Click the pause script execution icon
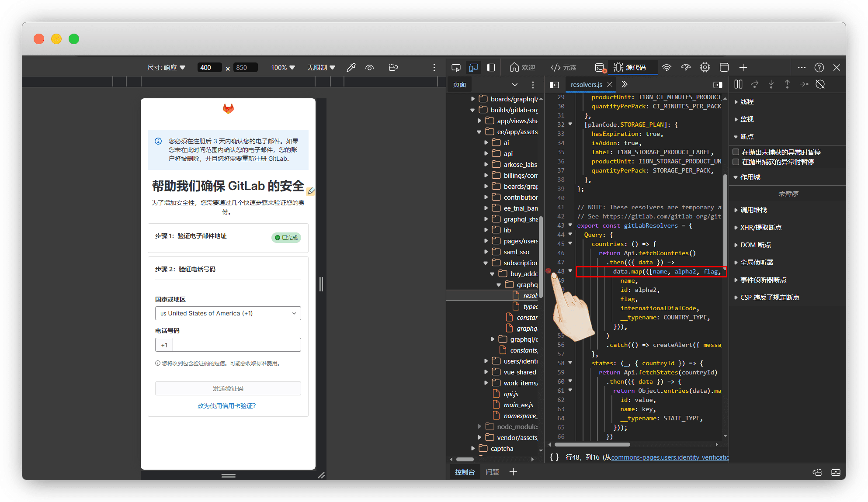 [x=738, y=84]
